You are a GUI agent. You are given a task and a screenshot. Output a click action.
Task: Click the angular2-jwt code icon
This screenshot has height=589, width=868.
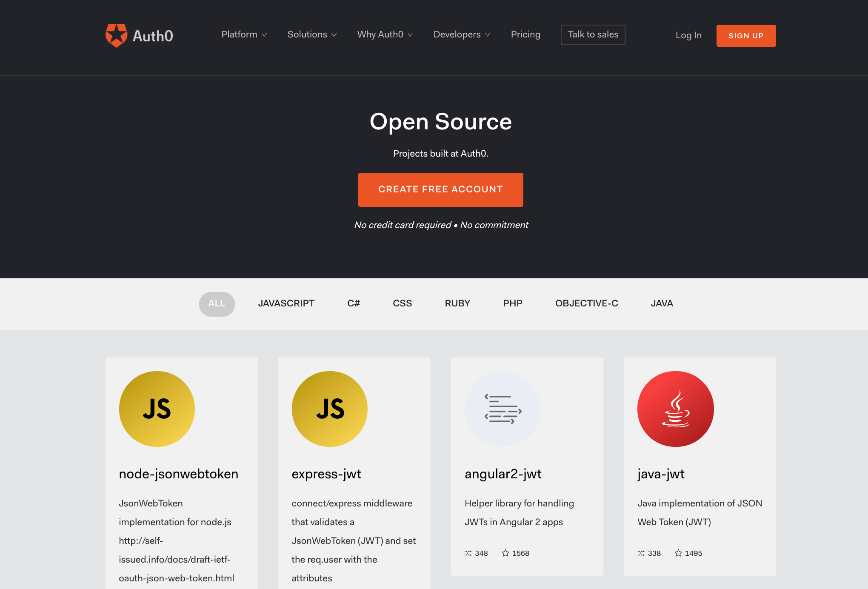click(503, 409)
